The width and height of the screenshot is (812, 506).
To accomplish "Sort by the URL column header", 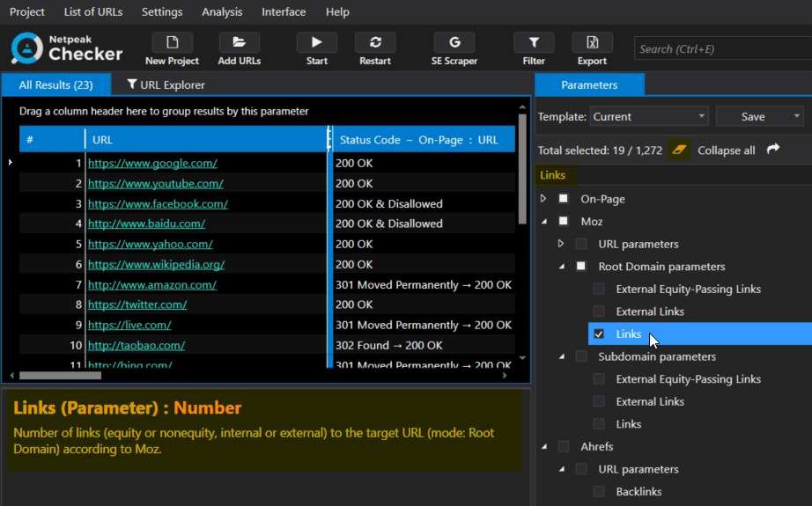I will (x=206, y=140).
